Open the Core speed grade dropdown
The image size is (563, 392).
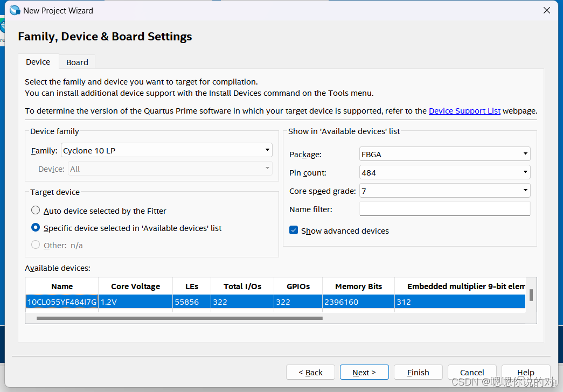pyautogui.click(x=444, y=191)
